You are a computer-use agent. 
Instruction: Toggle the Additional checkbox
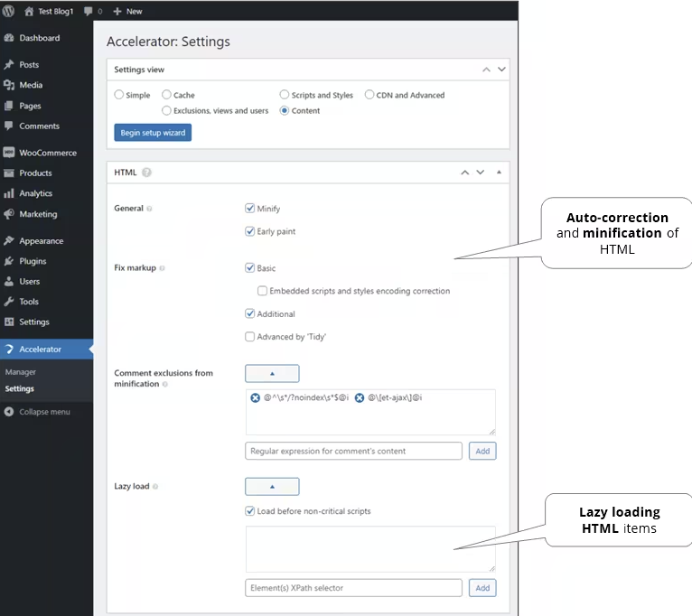click(250, 313)
